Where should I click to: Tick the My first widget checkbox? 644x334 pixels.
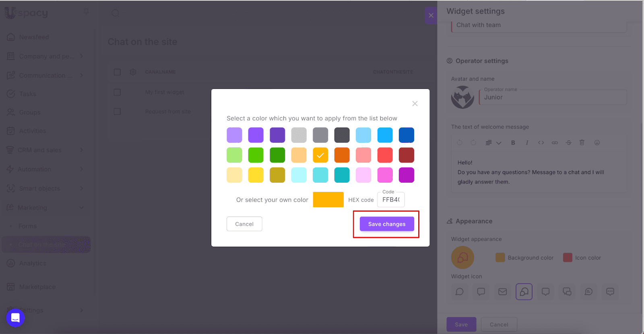[x=117, y=92]
